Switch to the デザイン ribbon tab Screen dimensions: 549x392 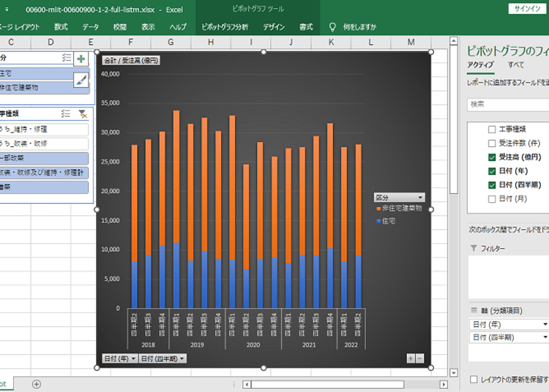tap(274, 27)
